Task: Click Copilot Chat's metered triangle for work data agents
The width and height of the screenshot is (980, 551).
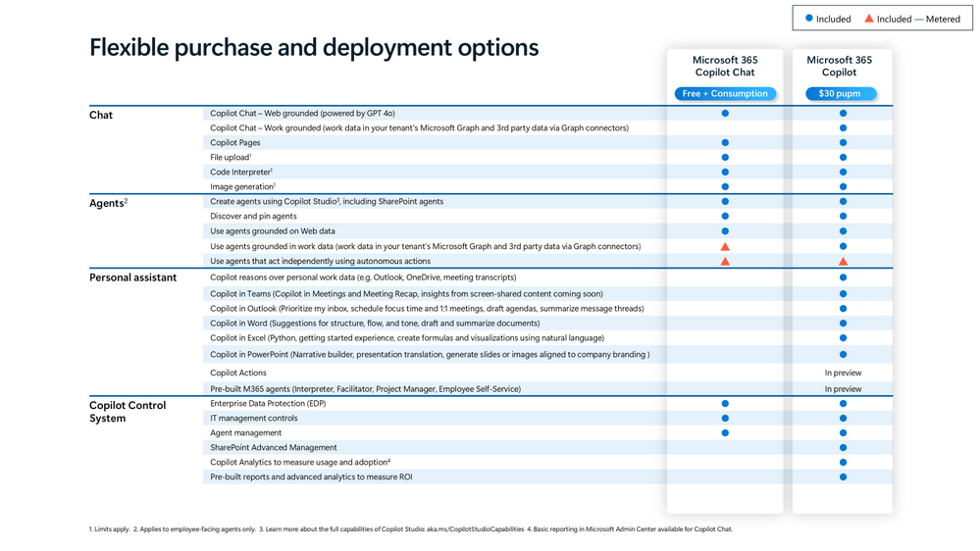Action: point(725,247)
